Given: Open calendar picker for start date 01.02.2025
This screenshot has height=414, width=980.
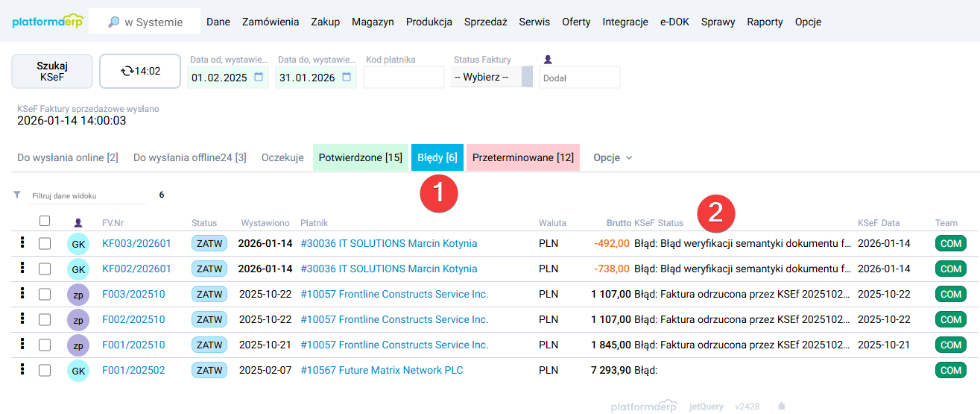Looking at the screenshot, I should (259, 77).
